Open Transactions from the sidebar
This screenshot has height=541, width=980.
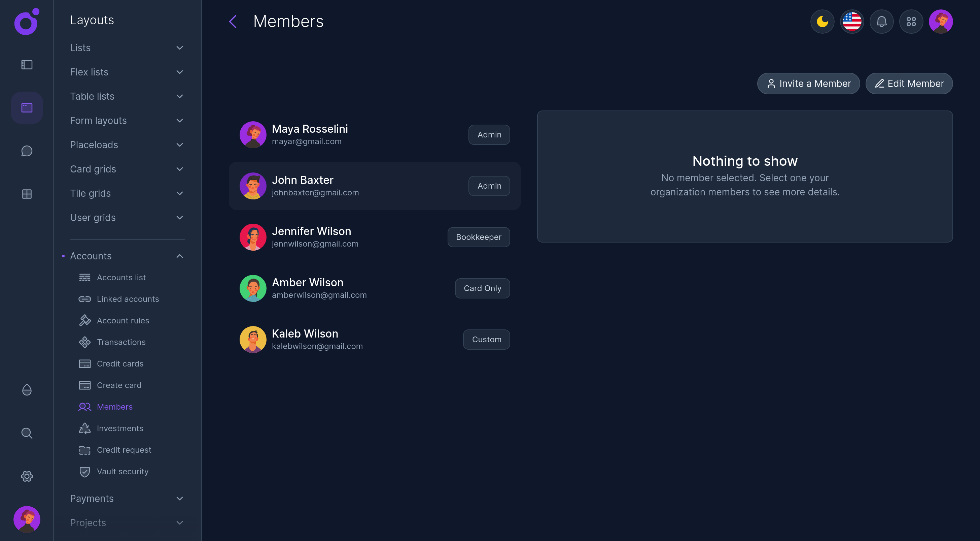point(121,342)
